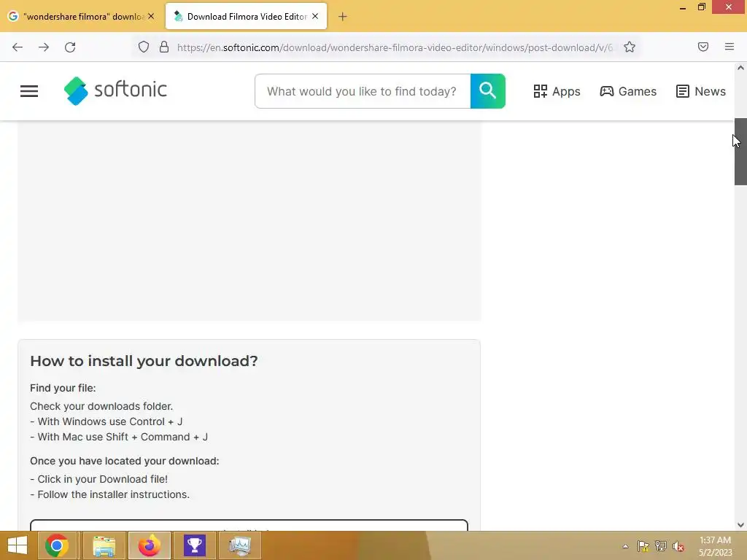The width and height of the screenshot is (747, 560).
Task: Open the News section
Action: tap(701, 91)
